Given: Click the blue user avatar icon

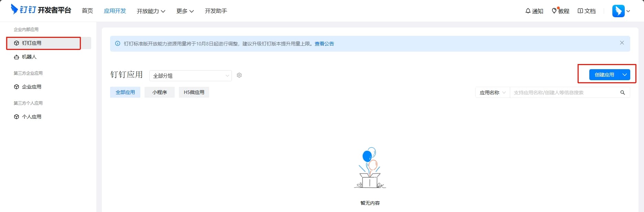Looking at the screenshot, I should [618, 11].
